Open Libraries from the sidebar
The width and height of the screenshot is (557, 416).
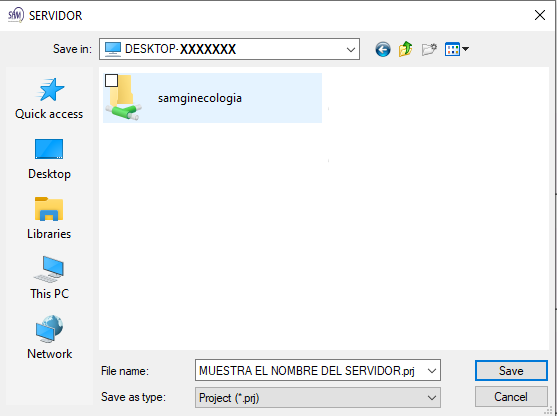(x=49, y=218)
